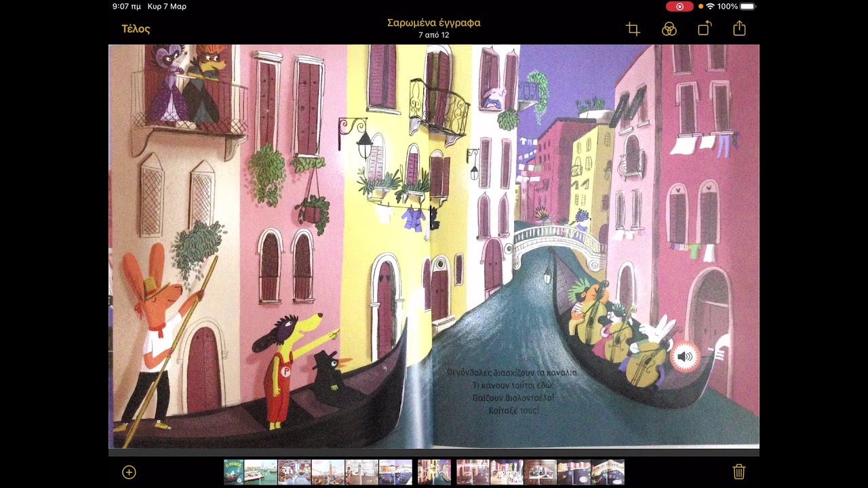Image resolution: width=868 pixels, height=488 pixels.
Task: Open the share sheet
Action: point(739,28)
